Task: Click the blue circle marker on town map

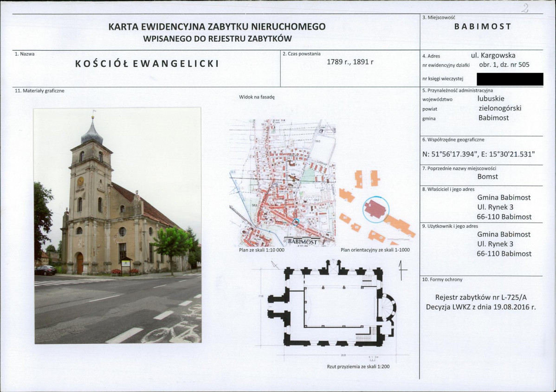Action: 297,222
